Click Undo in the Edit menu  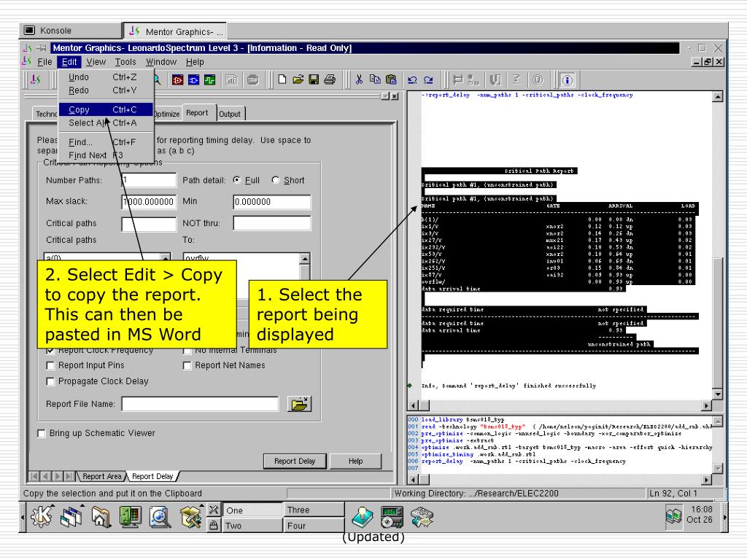click(106, 77)
